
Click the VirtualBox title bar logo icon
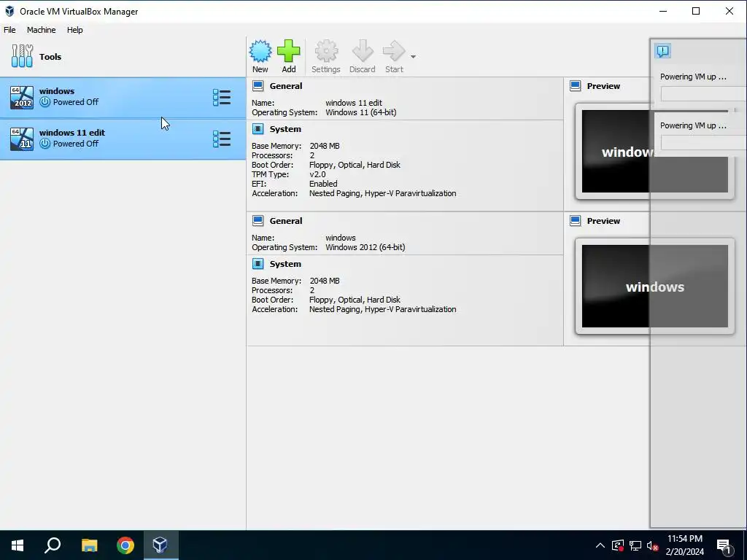pos(9,11)
